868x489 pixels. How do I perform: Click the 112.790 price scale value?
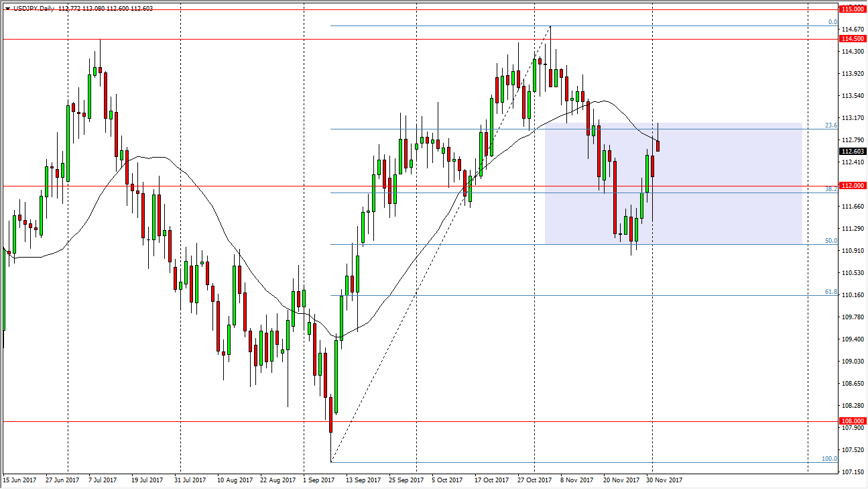(854, 140)
